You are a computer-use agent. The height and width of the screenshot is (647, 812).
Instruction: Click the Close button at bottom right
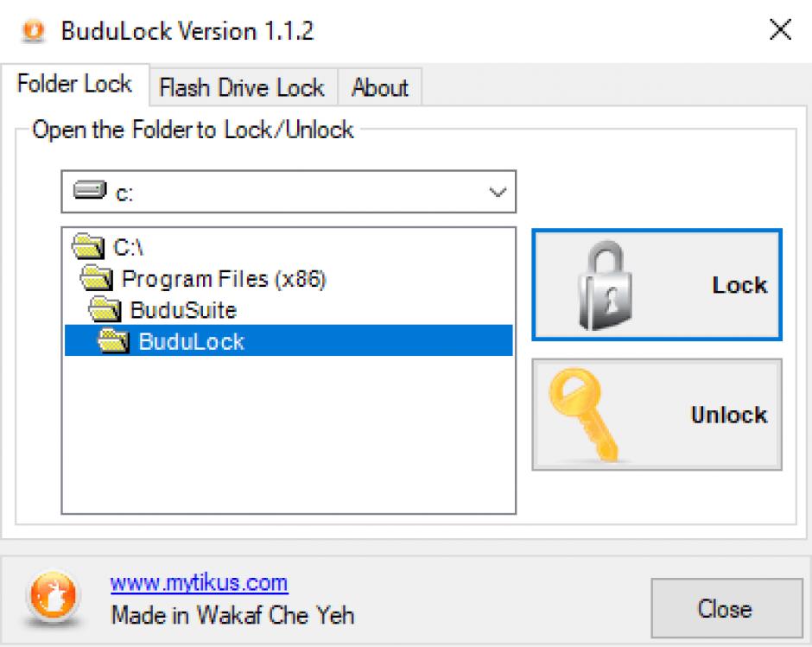click(x=726, y=608)
